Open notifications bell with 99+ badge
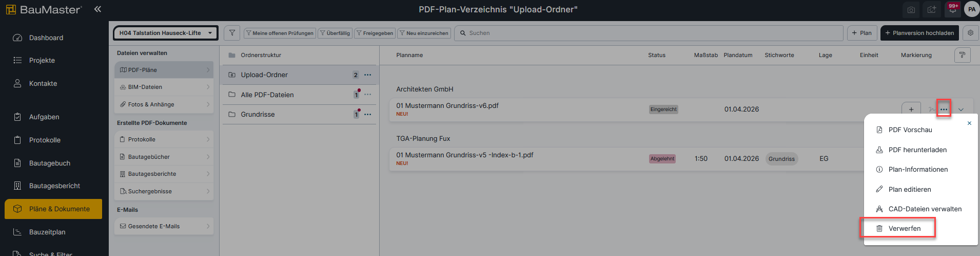980x256 pixels. (x=952, y=10)
